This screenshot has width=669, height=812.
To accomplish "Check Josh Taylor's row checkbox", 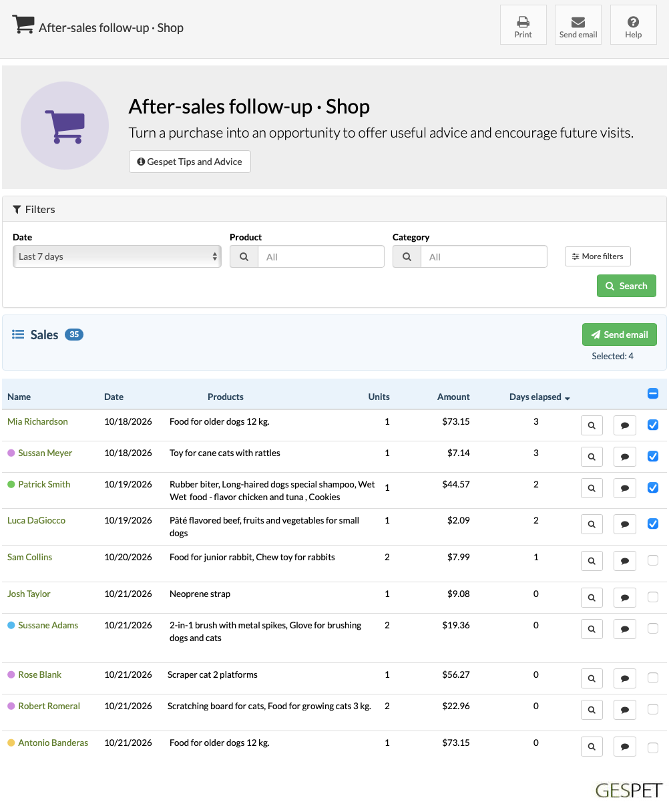I will click(653, 597).
